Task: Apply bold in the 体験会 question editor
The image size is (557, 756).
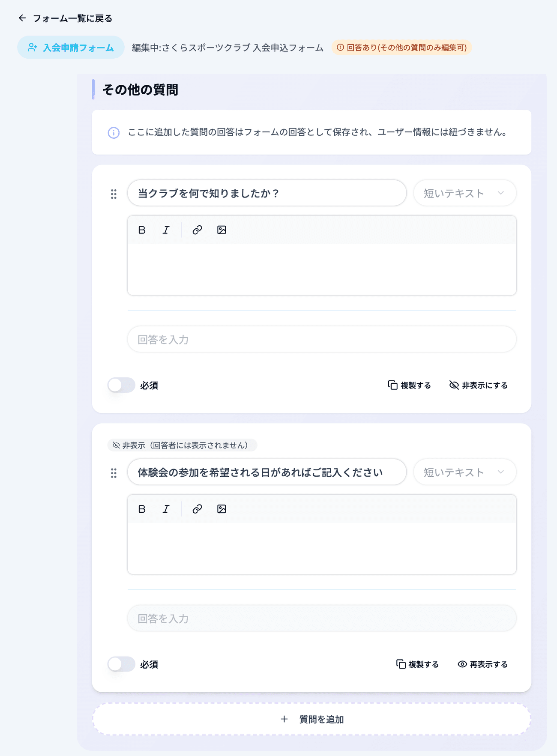Action: (142, 509)
